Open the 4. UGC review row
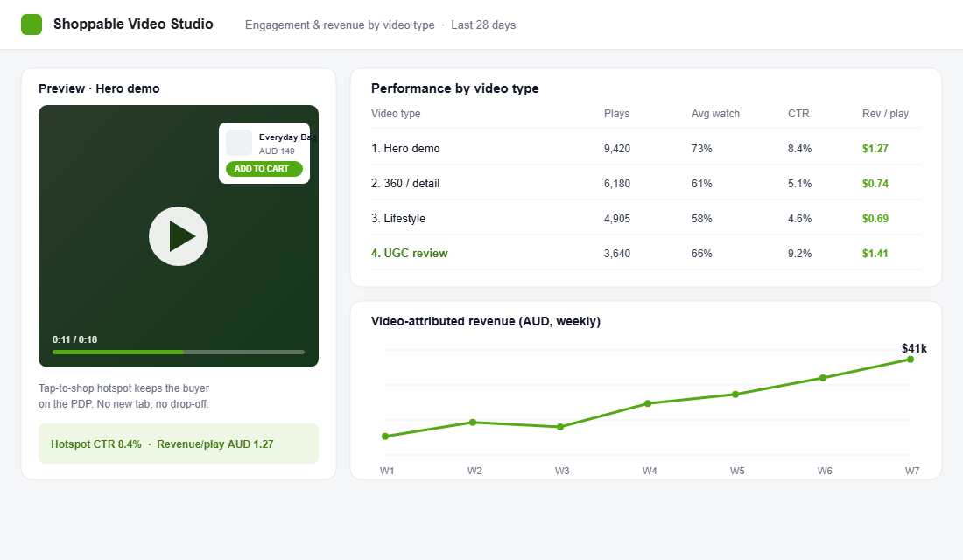Image resolution: width=963 pixels, height=560 pixels. (x=645, y=253)
